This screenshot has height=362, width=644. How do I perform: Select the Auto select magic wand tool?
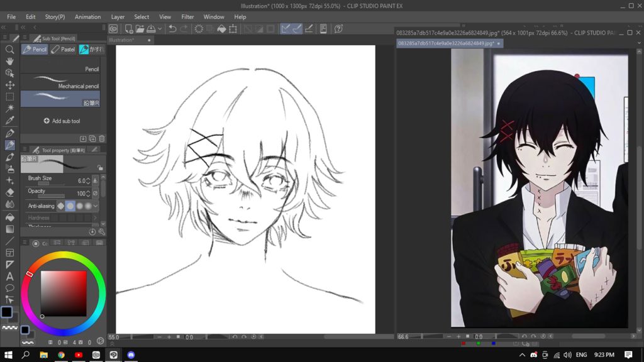9,108
